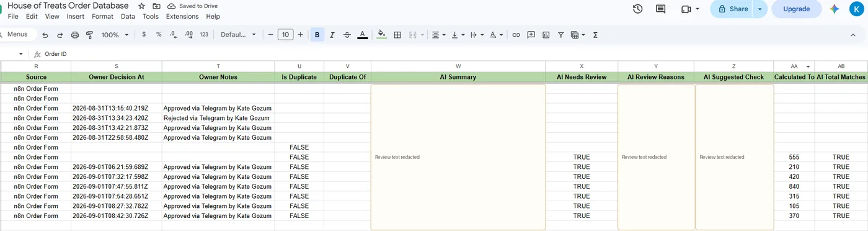The width and height of the screenshot is (868, 231).
Task: Open the borders tool
Action: [x=397, y=35]
